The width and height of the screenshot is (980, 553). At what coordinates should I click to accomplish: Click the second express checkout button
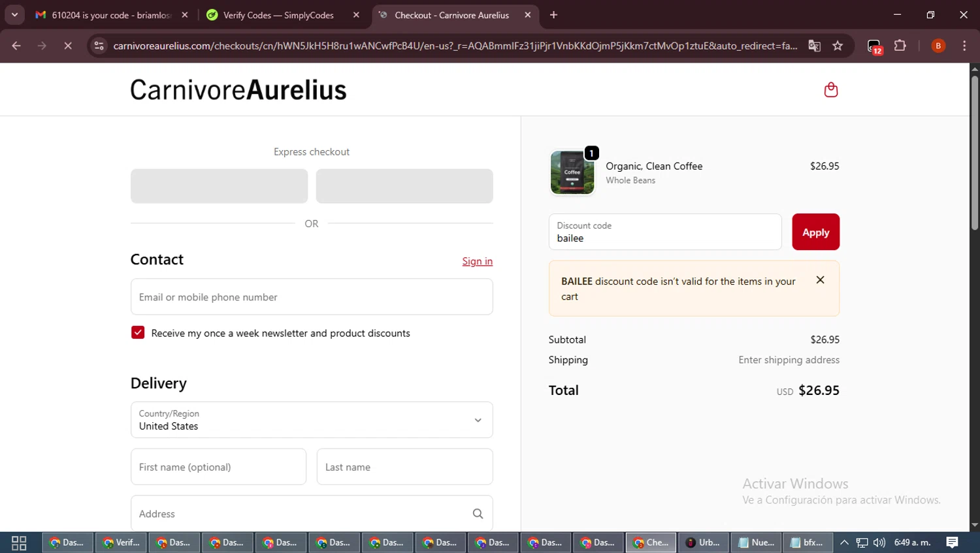pyautogui.click(x=404, y=186)
